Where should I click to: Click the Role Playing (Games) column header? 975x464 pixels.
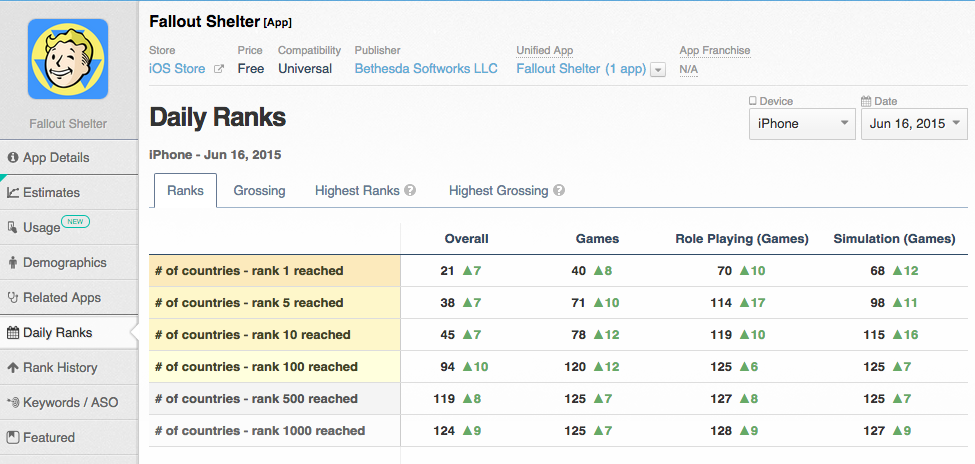(742, 239)
